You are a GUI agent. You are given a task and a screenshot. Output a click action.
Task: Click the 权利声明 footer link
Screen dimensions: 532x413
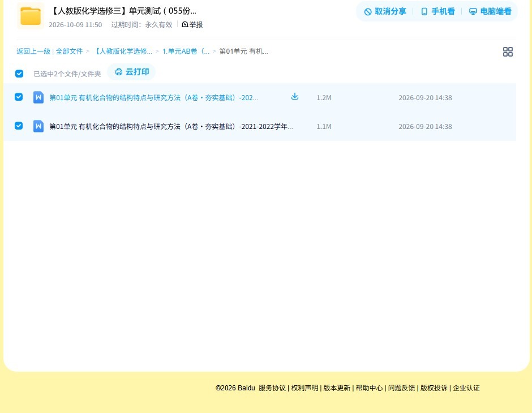pos(304,388)
